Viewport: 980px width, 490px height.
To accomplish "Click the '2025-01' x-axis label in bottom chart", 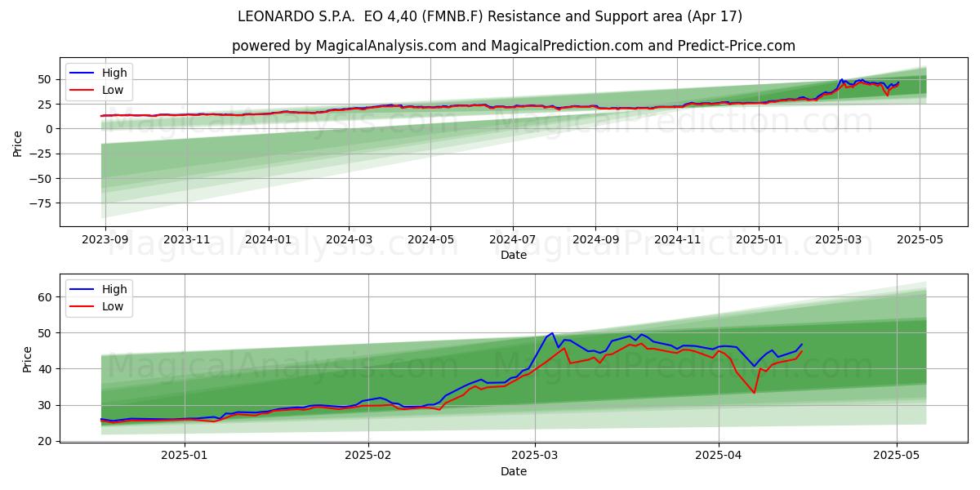I will pos(185,457).
